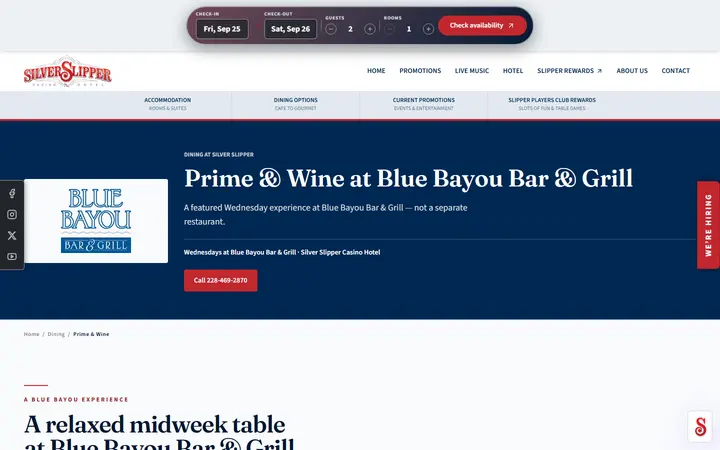Open the Promotions nav item
The width and height of the screenshot is (720, 450).
[420, 71]
